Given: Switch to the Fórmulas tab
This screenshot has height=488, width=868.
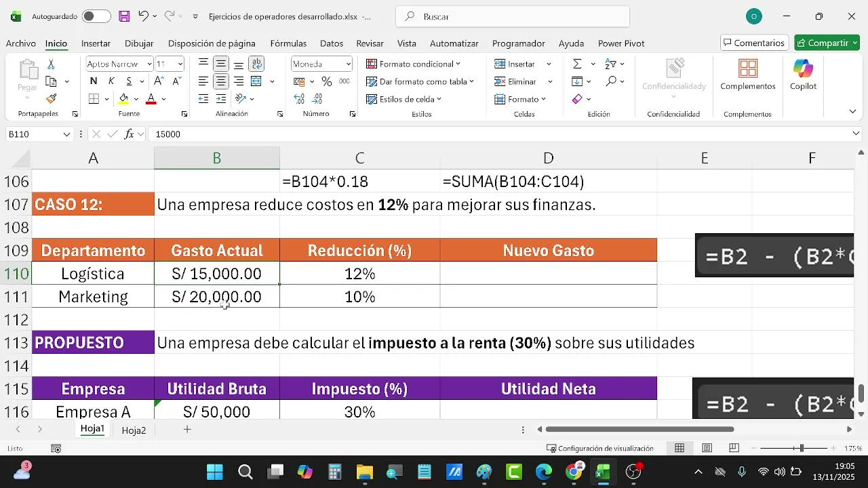Looking at the screenshot, I should [288, 43].
